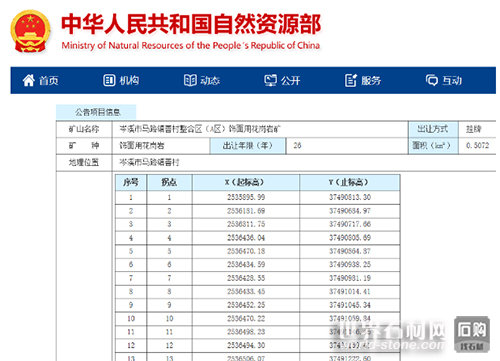Click X value 2536436.04
This screenshot has height=361, width=500.
[x=246, y=238]
